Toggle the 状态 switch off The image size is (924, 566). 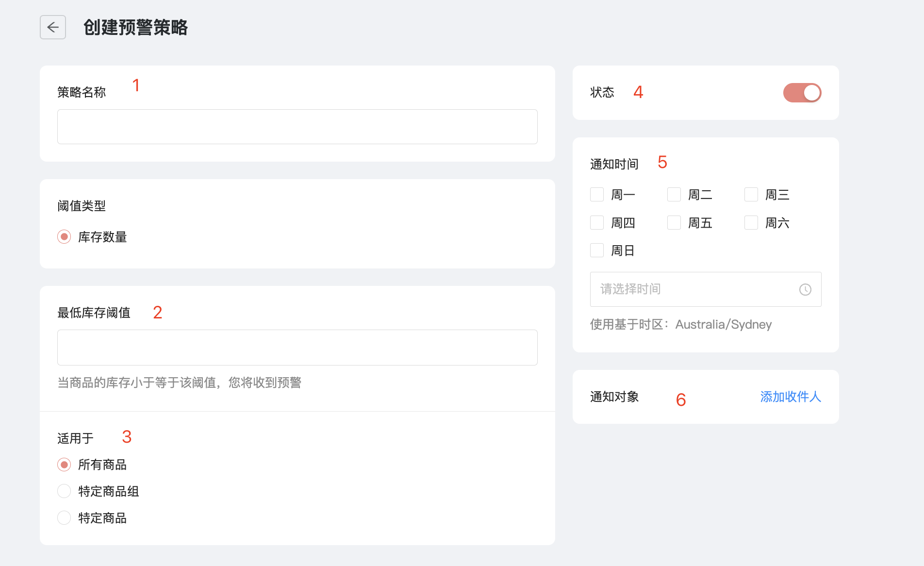pyautogui.click(x=802, y=93)
